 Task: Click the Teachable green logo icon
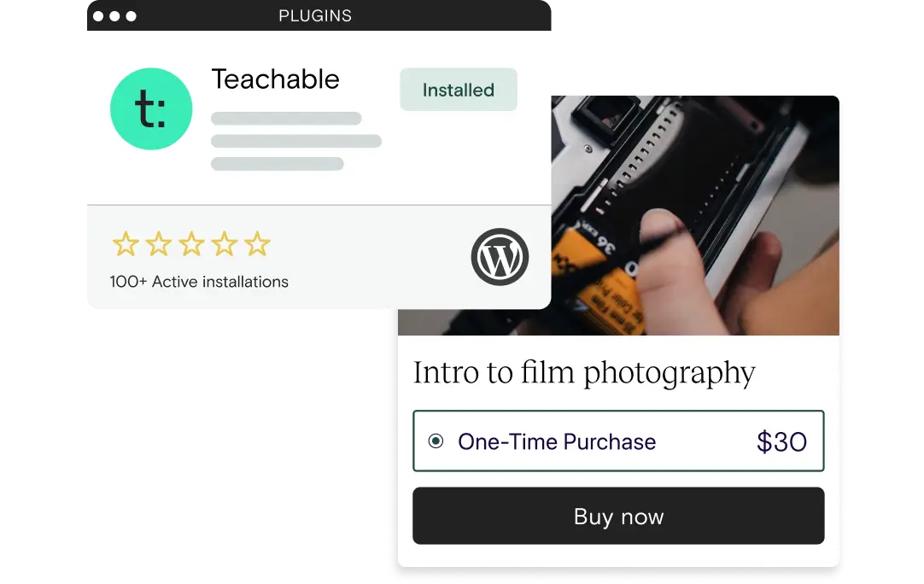151,108
